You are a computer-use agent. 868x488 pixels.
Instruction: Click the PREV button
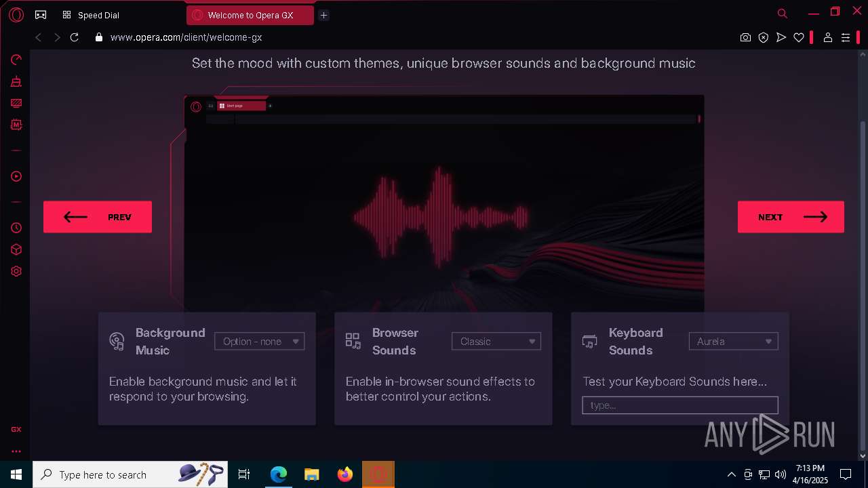pos(98,217)
